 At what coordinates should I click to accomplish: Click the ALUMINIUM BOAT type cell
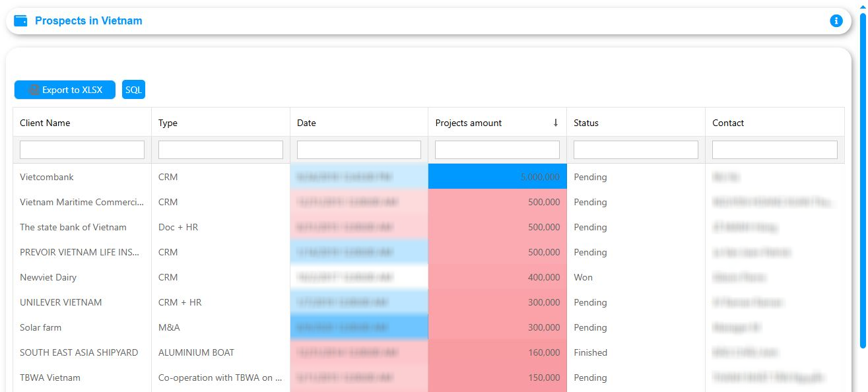[221, 352]
